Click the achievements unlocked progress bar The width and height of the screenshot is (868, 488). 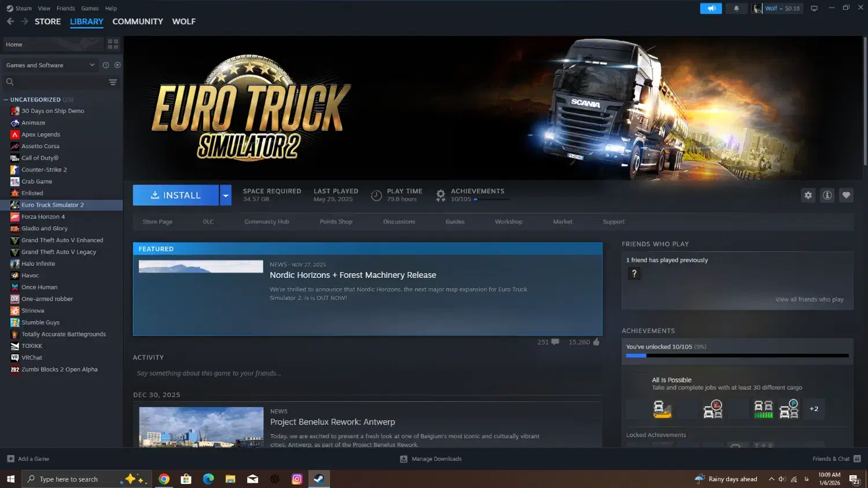click(737, 355)
